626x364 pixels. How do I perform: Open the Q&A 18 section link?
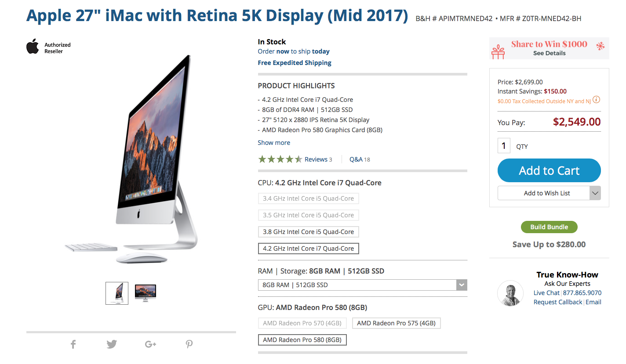[x=360, y=159]
